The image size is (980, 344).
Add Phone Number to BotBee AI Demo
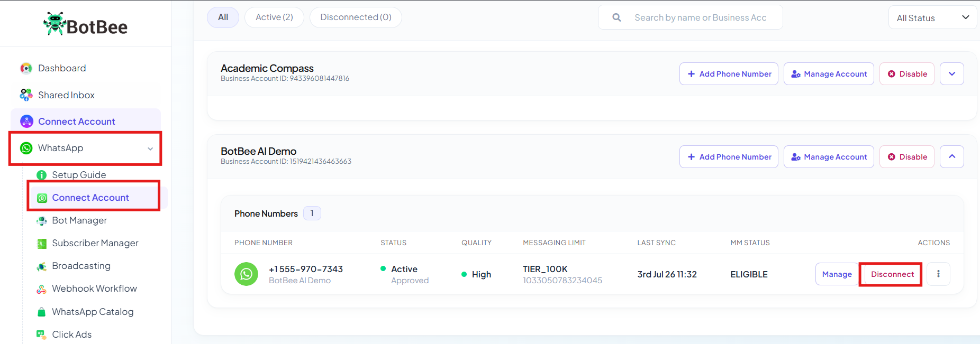(729, 157)
